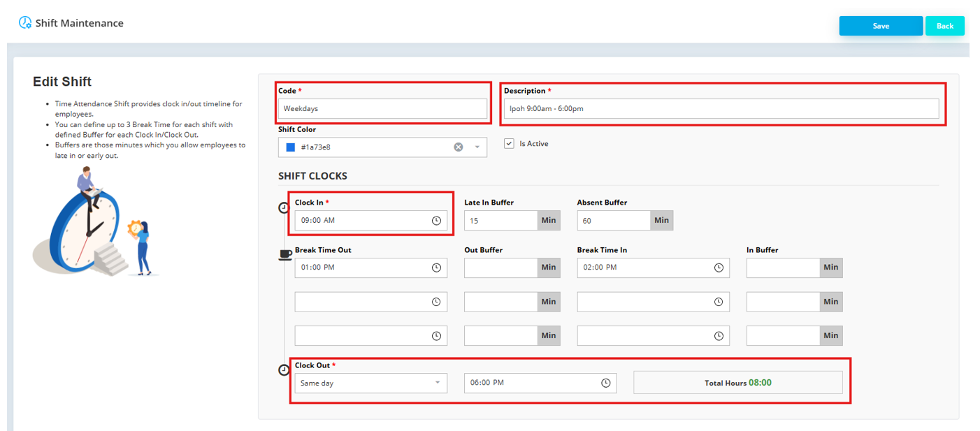This screenshot has width=980, height=431.
Task: Clear the Shift Color value with X icon
Action: point(458,147)
